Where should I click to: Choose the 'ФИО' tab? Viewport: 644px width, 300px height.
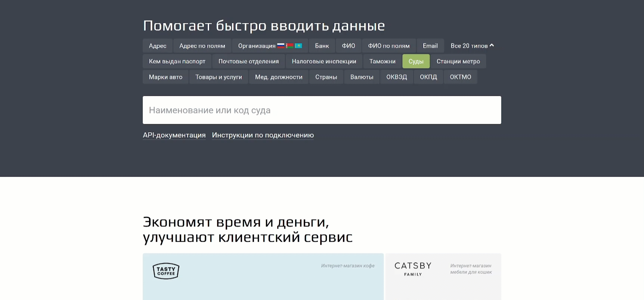coord(348,46)
